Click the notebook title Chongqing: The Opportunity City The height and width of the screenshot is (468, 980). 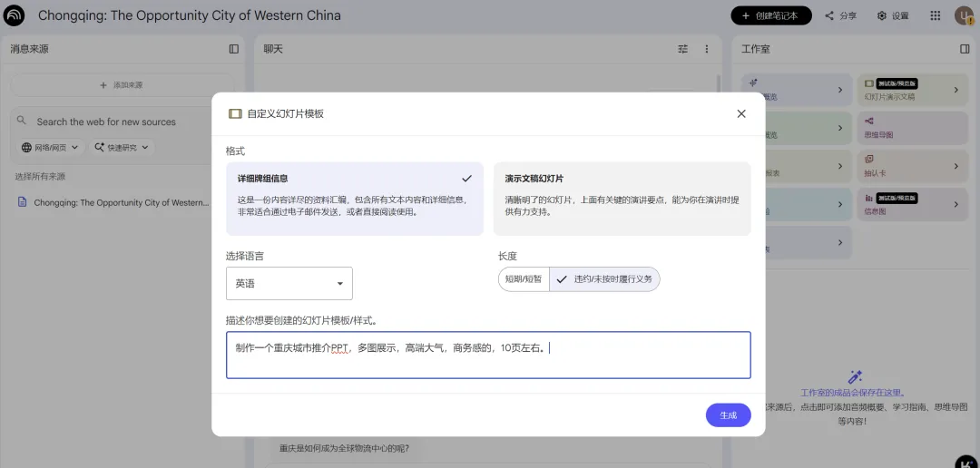tap(190, 15)
